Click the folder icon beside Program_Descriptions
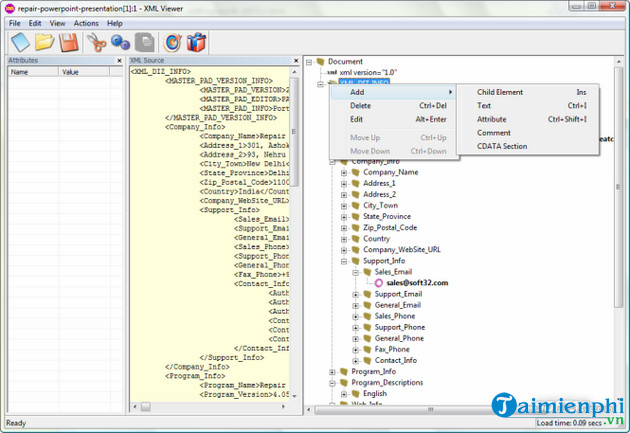Screen dimensions: 630x433 (344, 383)
